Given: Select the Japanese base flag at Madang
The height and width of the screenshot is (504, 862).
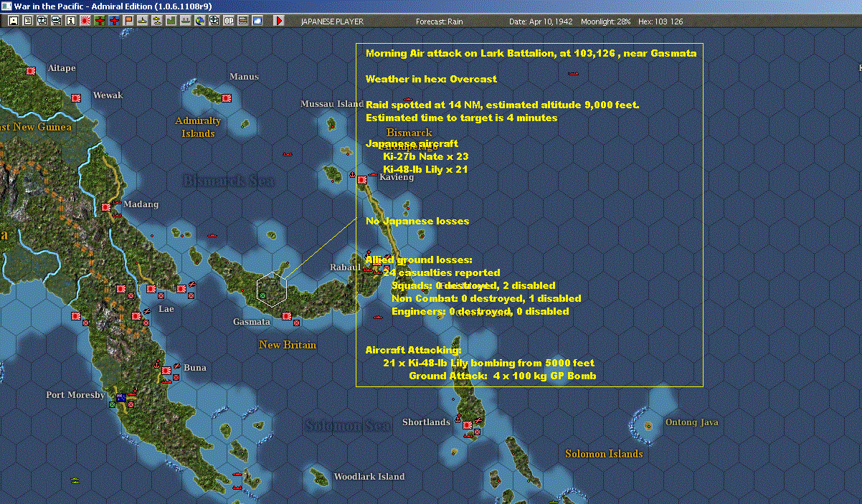Looking at the screenshot, I should pyautogui.click(x=106, y=206).
